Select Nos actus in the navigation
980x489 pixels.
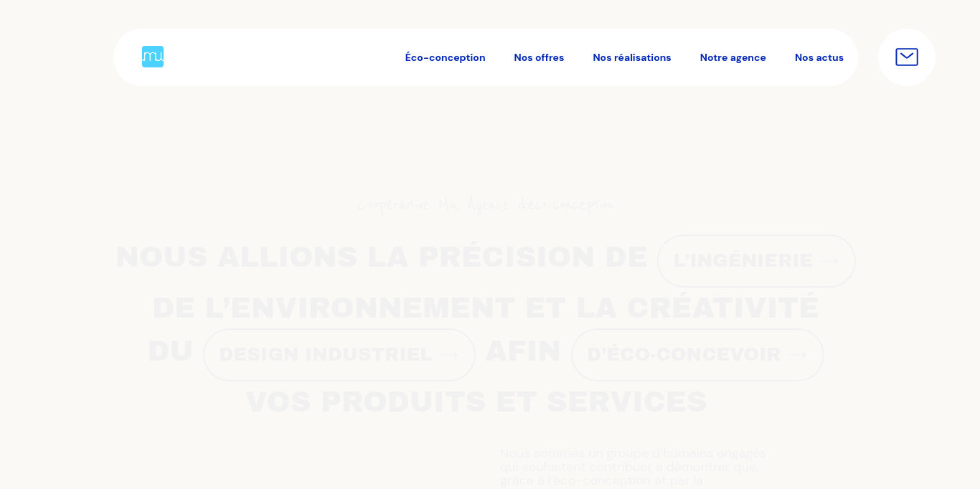(819, 57)
